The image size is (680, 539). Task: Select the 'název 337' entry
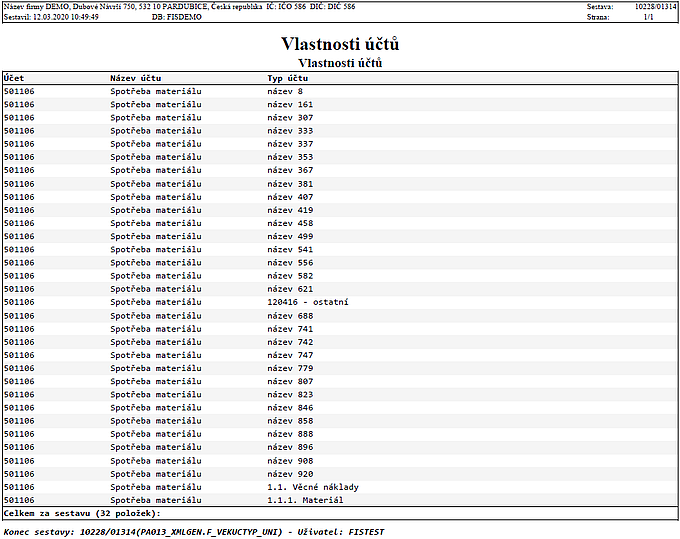pos(290,144)
